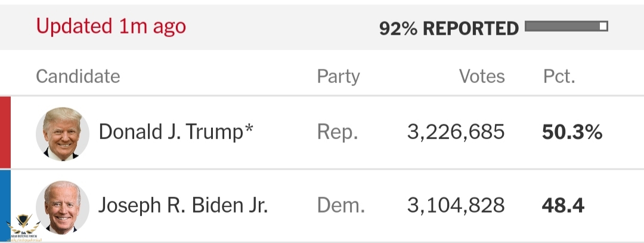Click Trump's vote count 3,226,685
Viewport: 644px width, 243px height.
coord(456,133)
